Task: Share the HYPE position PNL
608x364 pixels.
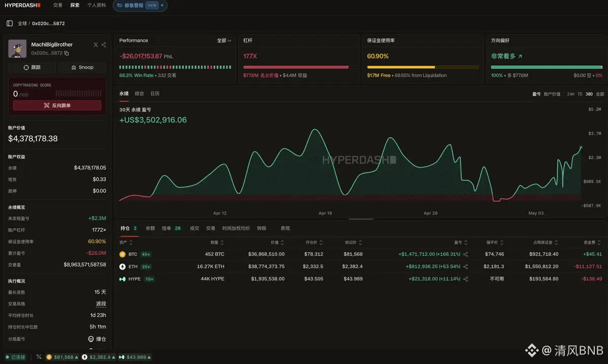Action: pyautogui.click(x=466, y=279)
